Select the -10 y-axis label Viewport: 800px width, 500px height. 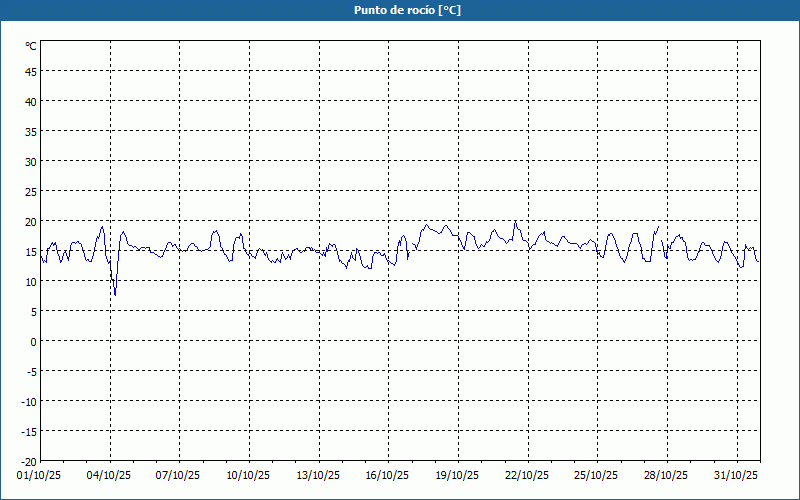[28, 401]
